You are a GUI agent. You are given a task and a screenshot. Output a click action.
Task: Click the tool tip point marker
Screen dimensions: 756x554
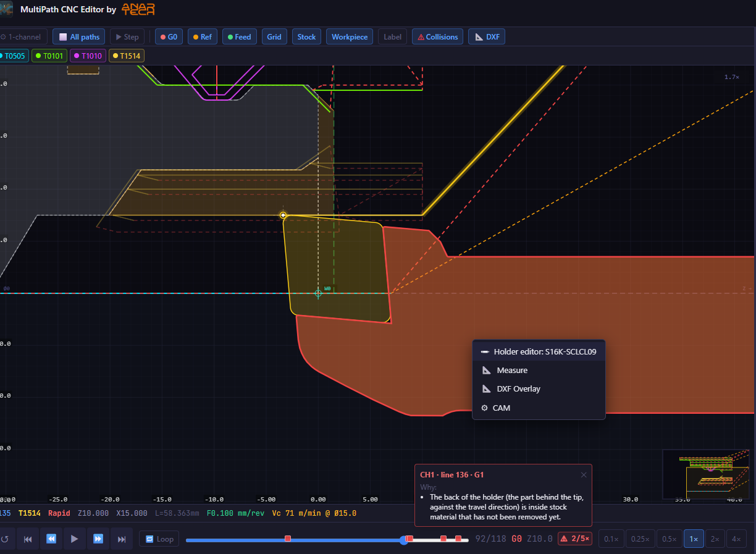click(283, 215)
